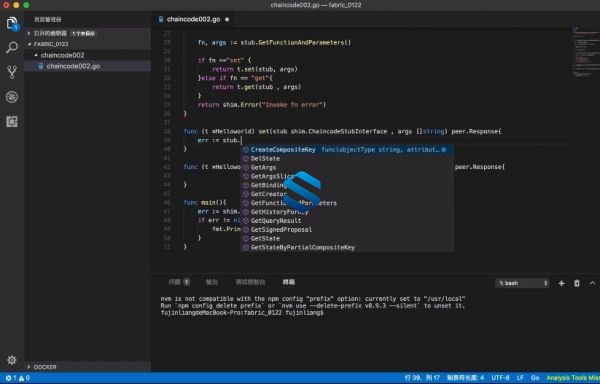Image resolution: width=600 pixels, height=384 pixels.
Task: Click code line 'return shim.Error("Invoke fn error")'
Action: [x=262, y=105]
